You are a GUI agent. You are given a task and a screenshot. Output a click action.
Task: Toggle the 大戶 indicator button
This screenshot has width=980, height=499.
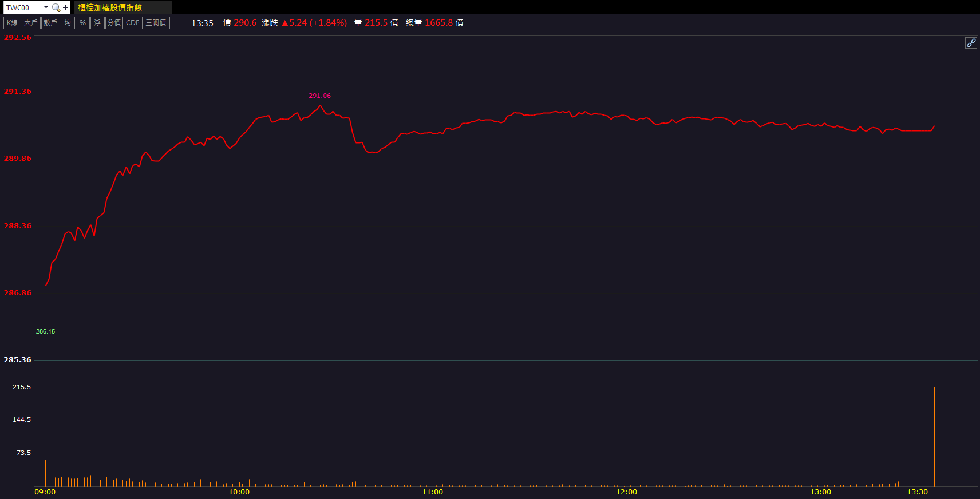click(31, 23)
